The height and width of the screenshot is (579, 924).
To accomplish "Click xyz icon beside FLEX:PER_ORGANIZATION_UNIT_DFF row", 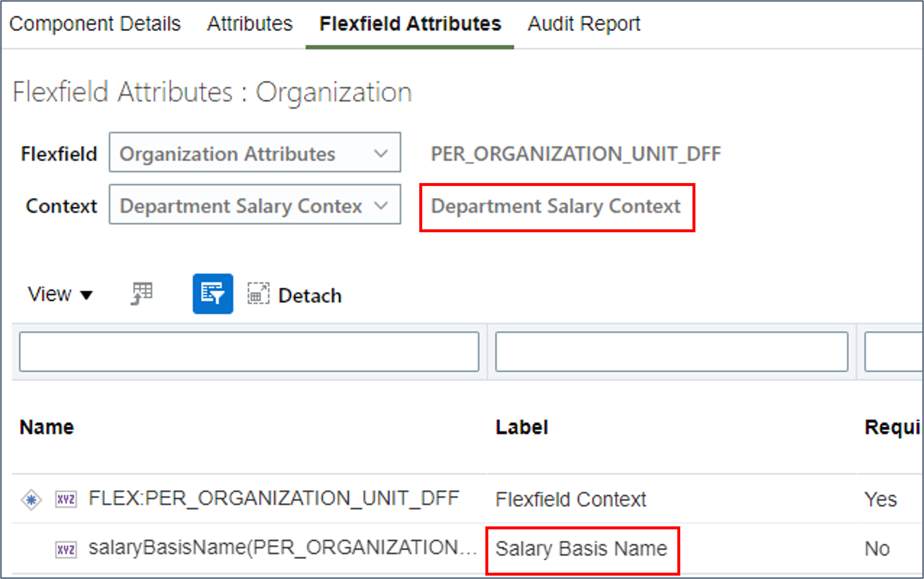I will (66, 500).
